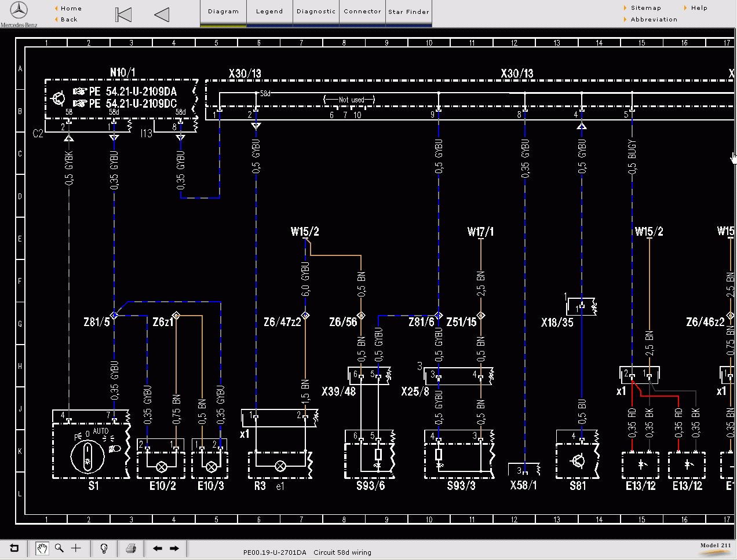Go back a page using the left arrow icon

[156, 548]
